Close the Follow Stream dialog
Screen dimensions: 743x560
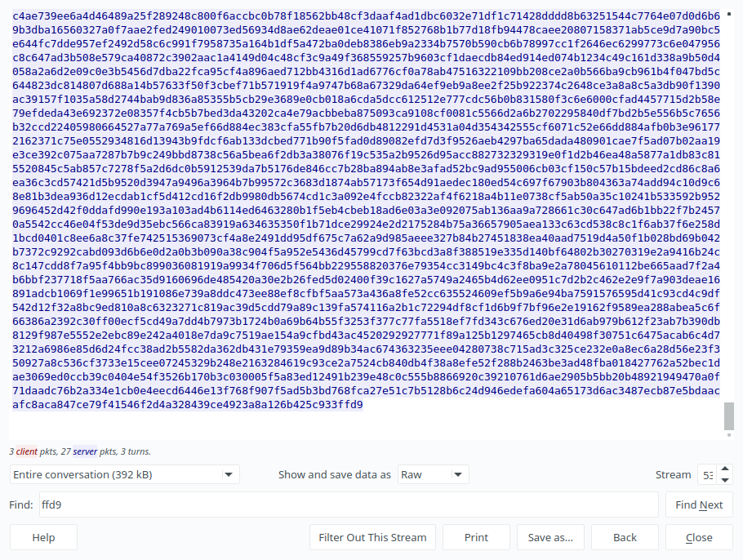[699, 537]
